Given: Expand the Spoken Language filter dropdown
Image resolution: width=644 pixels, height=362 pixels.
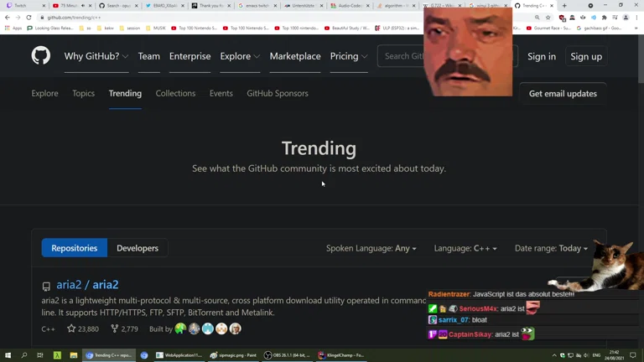Looking at the screenshot, I should pyautogui.click(x=371, y=248).
